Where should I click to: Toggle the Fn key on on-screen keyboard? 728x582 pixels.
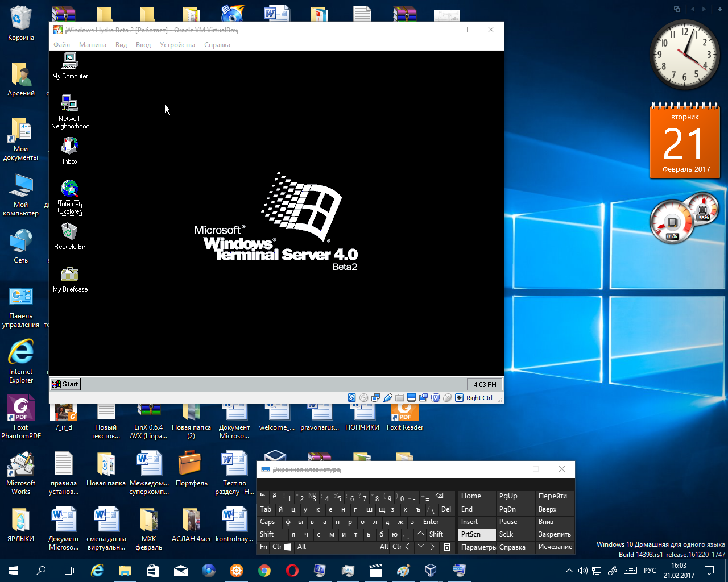point(263,547)
